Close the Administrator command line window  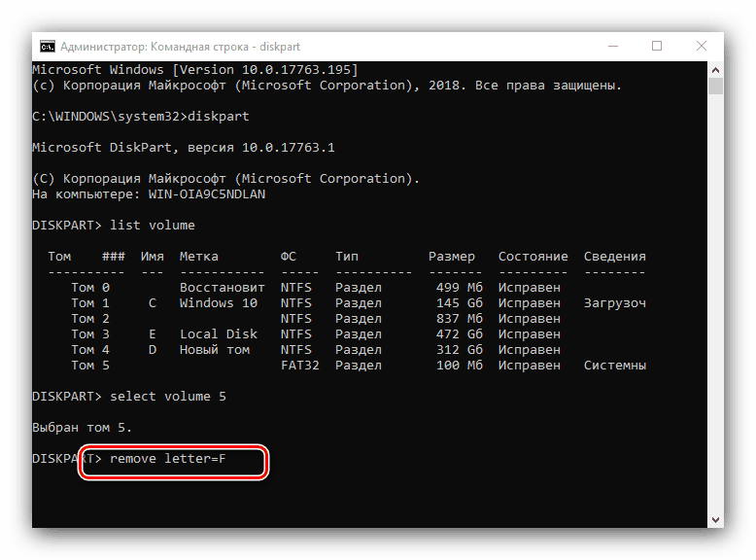point(702,46)
